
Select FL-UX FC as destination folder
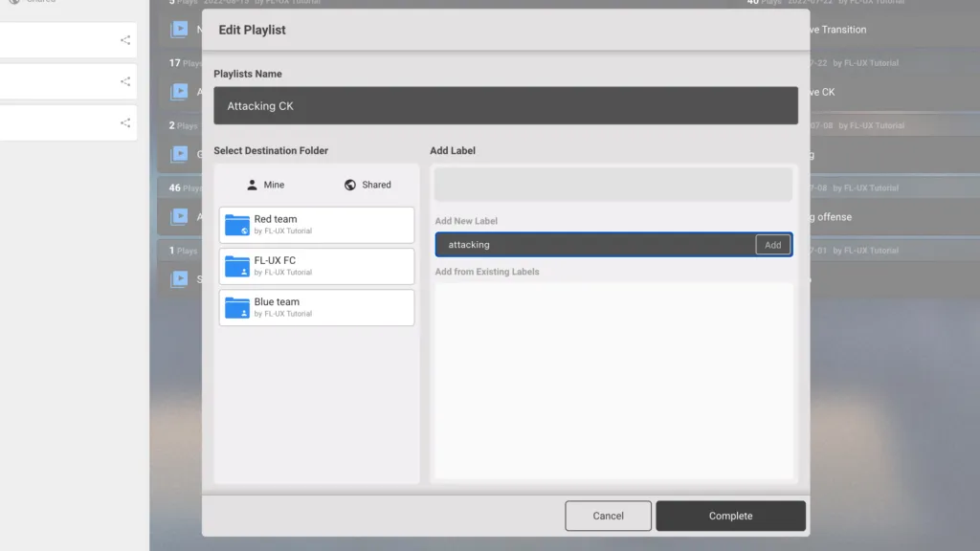[316, 266]
